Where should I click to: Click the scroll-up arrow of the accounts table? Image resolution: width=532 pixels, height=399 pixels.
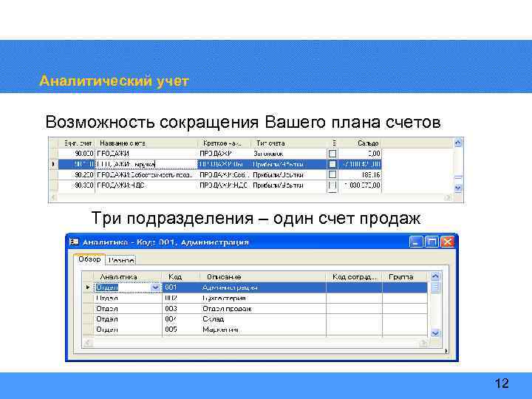pyautogui.click(x=457, y=143)
